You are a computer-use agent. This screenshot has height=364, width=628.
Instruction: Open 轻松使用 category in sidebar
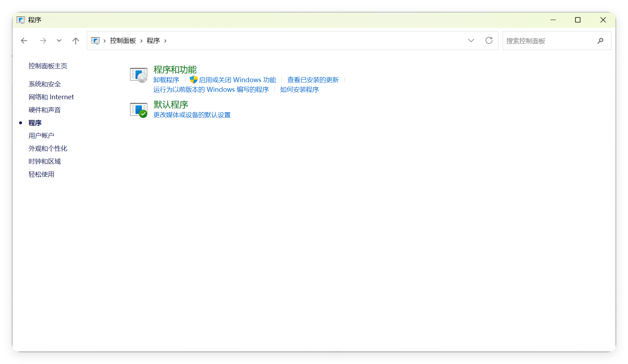41,174
